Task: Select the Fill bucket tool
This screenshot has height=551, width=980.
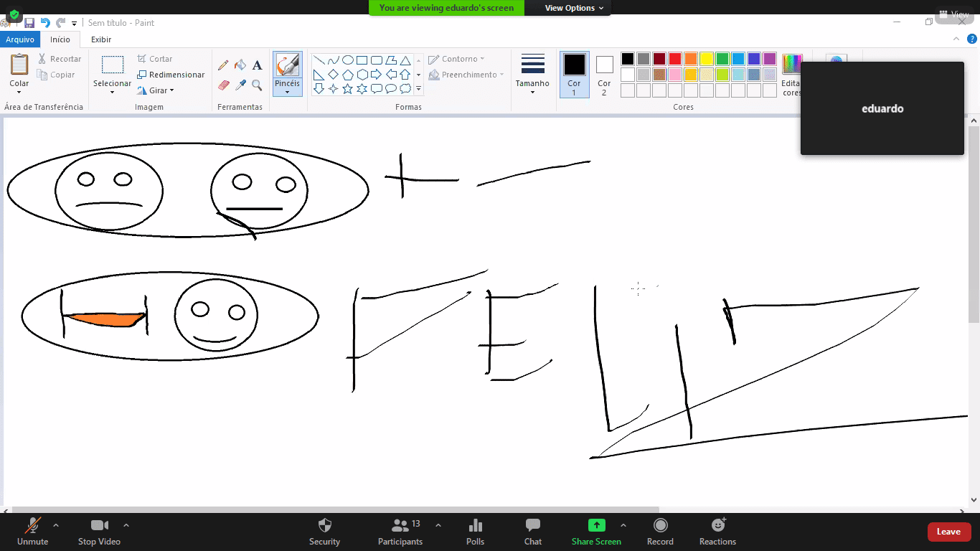Action: click(240, 65)
